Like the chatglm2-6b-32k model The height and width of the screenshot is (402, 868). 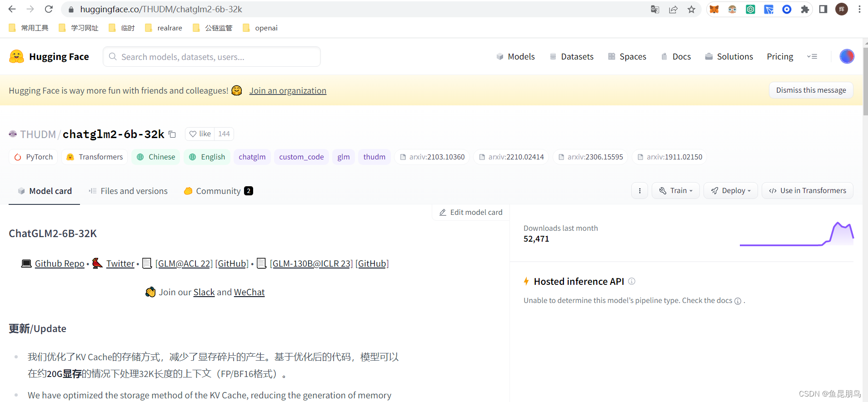pos(200,134)
